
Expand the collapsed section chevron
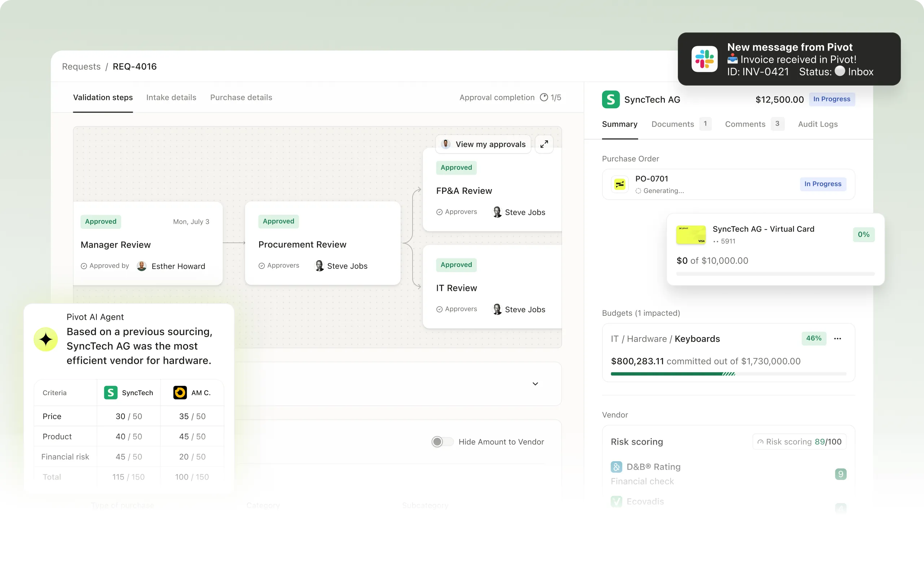point(535,384)
